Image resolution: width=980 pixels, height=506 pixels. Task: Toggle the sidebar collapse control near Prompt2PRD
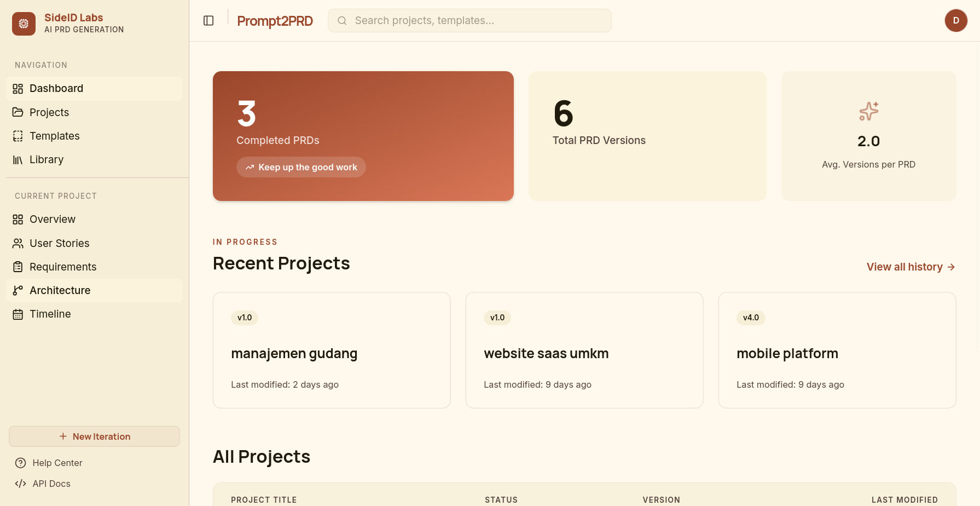point(208,20)
